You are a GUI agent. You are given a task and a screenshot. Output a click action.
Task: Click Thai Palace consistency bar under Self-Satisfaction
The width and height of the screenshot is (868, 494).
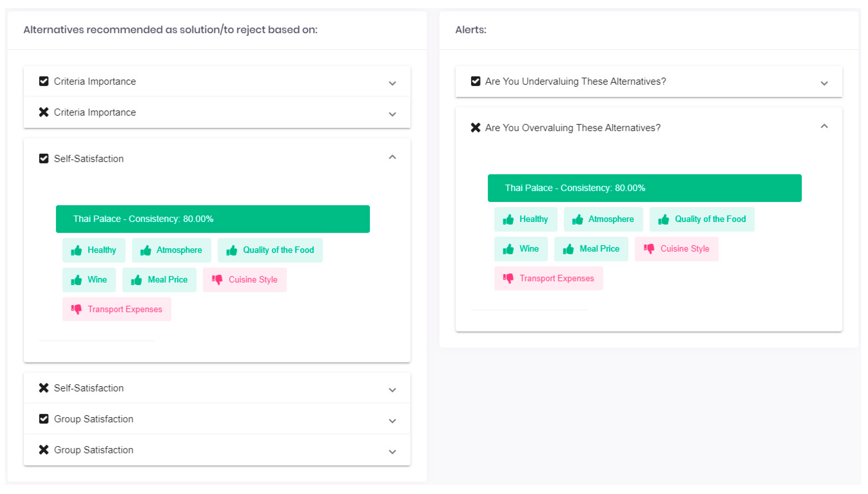213,219
